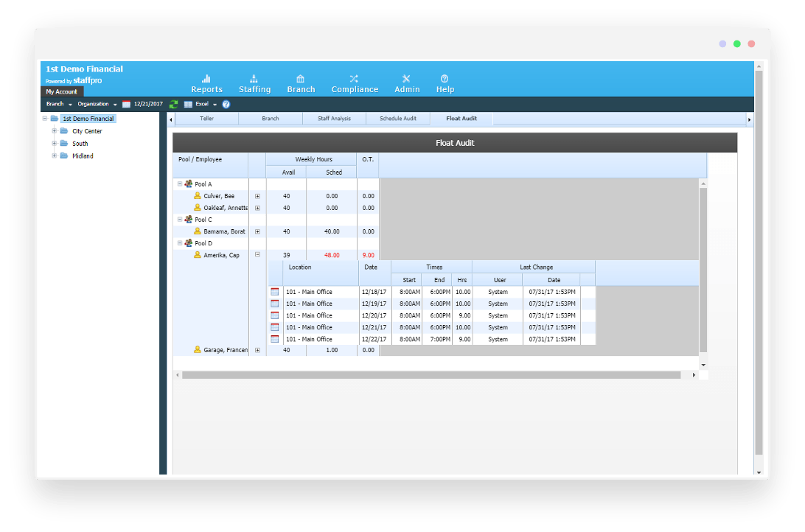
Task: Click the red 48.00 scheduled hours value
Action: point(332,255)
